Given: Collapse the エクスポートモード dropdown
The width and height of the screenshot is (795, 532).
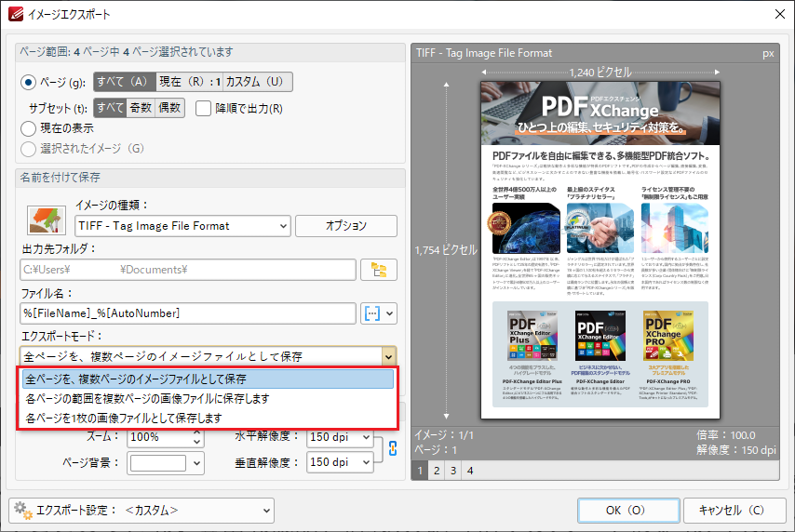Looking at the screenshot, I should point(388,357).
